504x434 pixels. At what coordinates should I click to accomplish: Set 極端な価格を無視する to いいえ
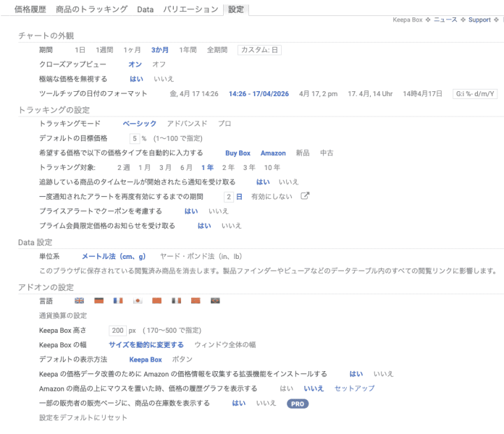pyautogui.click(x=164, y=79)
